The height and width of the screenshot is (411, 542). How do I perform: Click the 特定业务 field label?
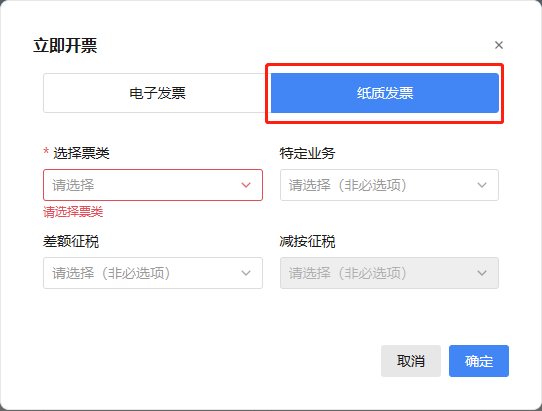point(307,153)
